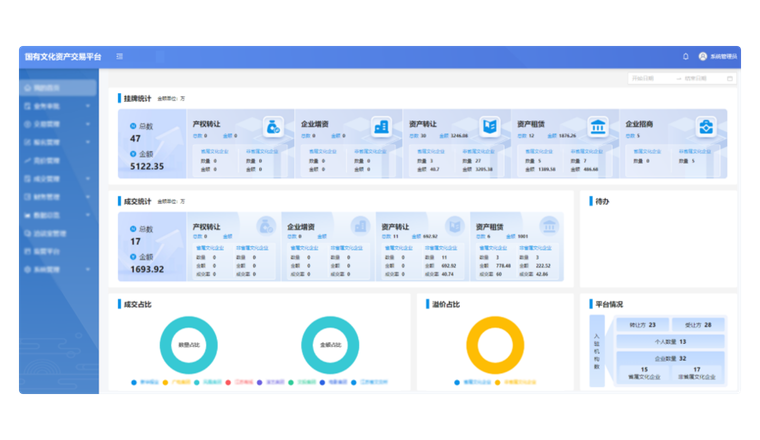
Task: Expand the 系统管理 sidebar submenu arrow
Action: [88, 269]
